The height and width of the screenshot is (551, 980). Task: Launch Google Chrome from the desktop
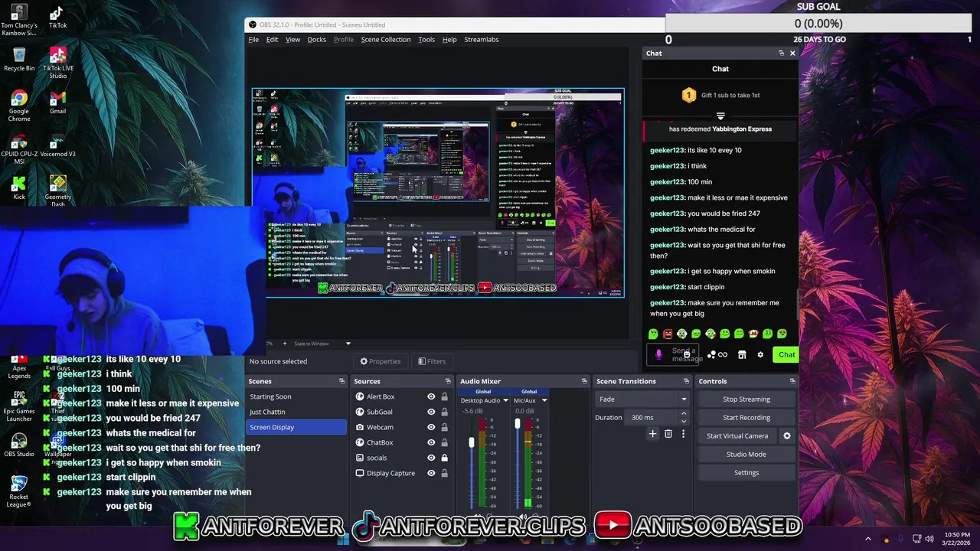[x=19, y=106]
